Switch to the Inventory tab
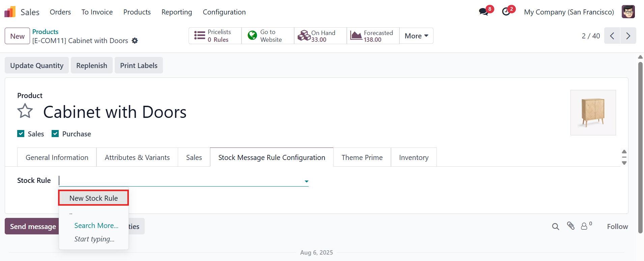Screen dimensions: 644x261 (414, 157)
